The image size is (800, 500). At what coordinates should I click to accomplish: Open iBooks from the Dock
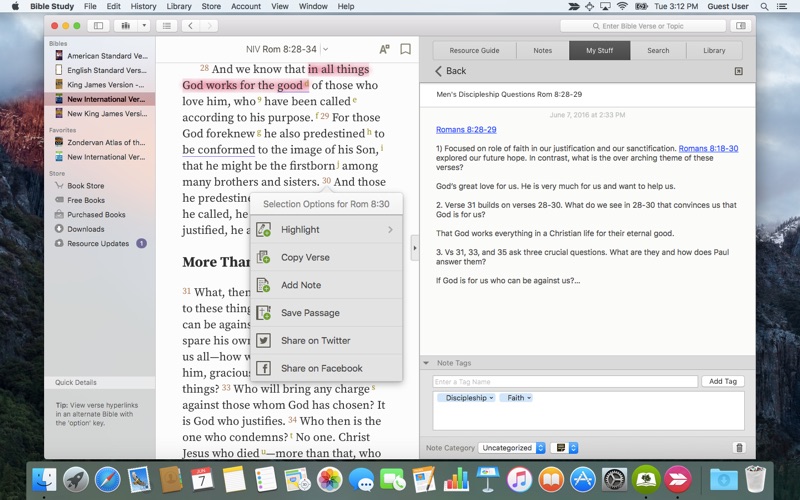coord(551,480)
